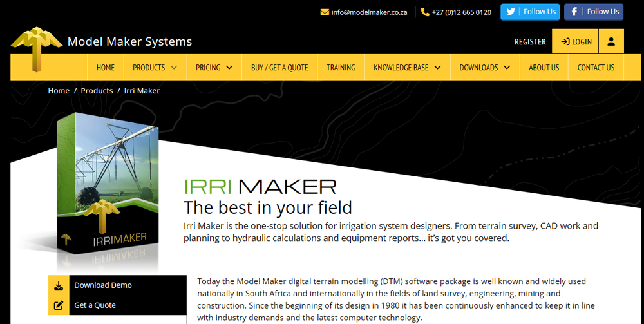Open the About Us menu item
The height and width of the screenshot is (324, 644).
(x=544, y=68)
